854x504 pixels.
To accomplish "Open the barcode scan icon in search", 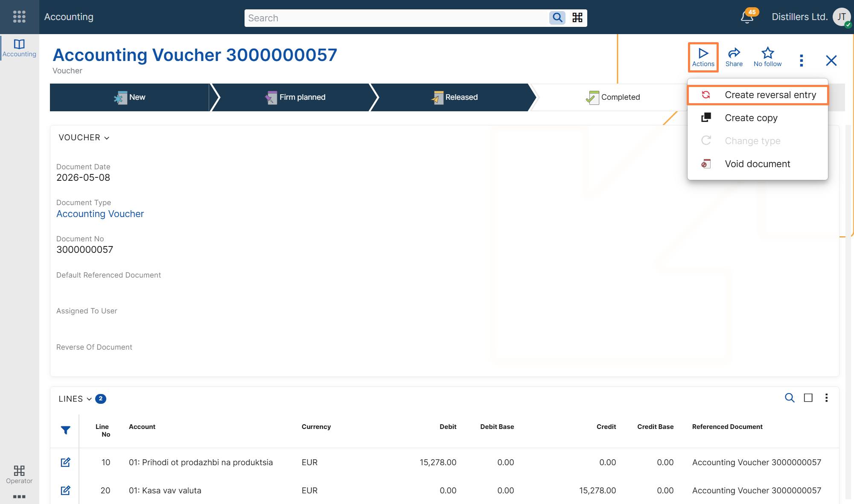I will 577,17.
